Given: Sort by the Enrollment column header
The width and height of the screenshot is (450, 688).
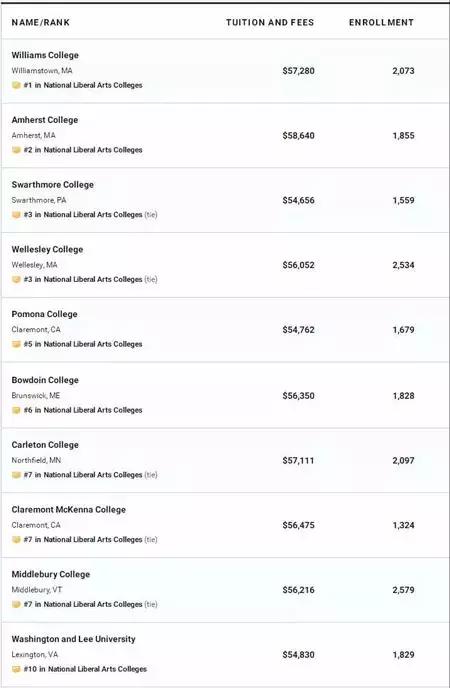Looking at the screenshot, I should click(x=382, y=22).
